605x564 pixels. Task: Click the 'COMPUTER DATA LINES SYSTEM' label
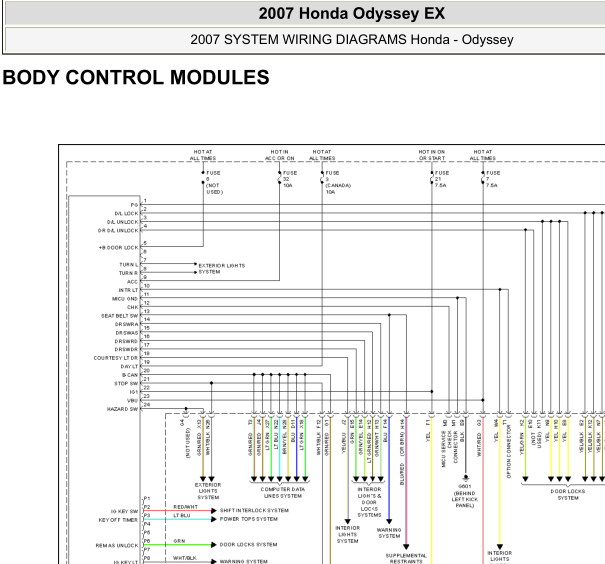point(283,493)
